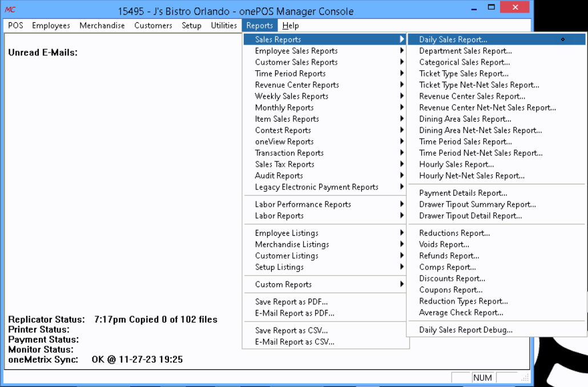
Task: Open Discounts Report
Action: coord(497,278)
